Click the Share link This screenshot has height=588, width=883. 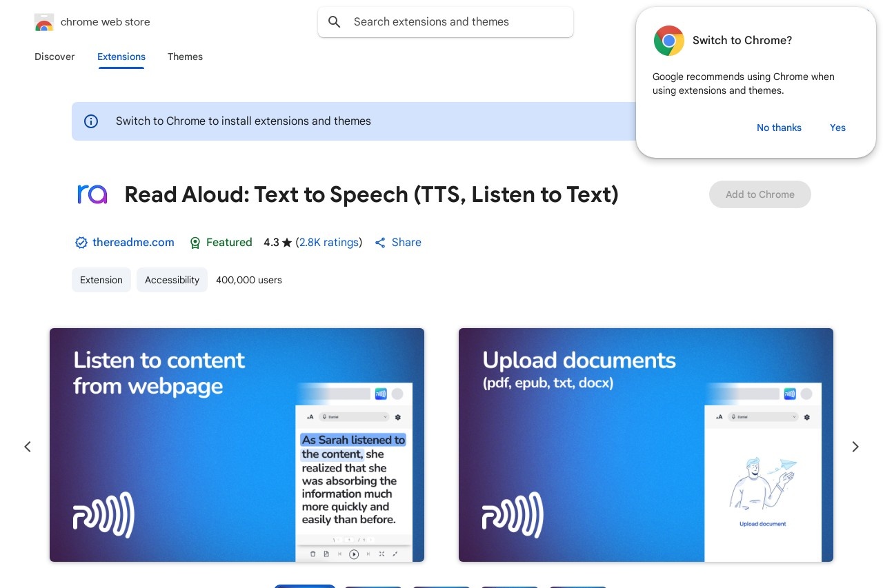[x=406, y=243]
